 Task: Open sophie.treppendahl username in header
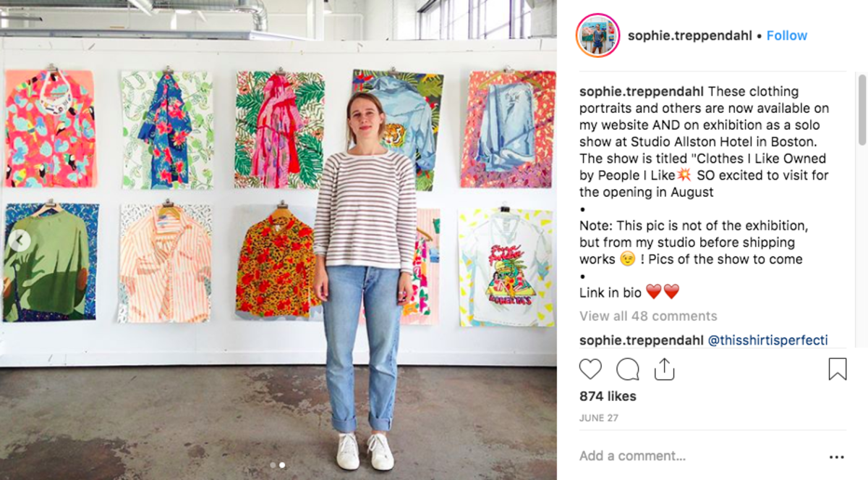click(690, 35)
